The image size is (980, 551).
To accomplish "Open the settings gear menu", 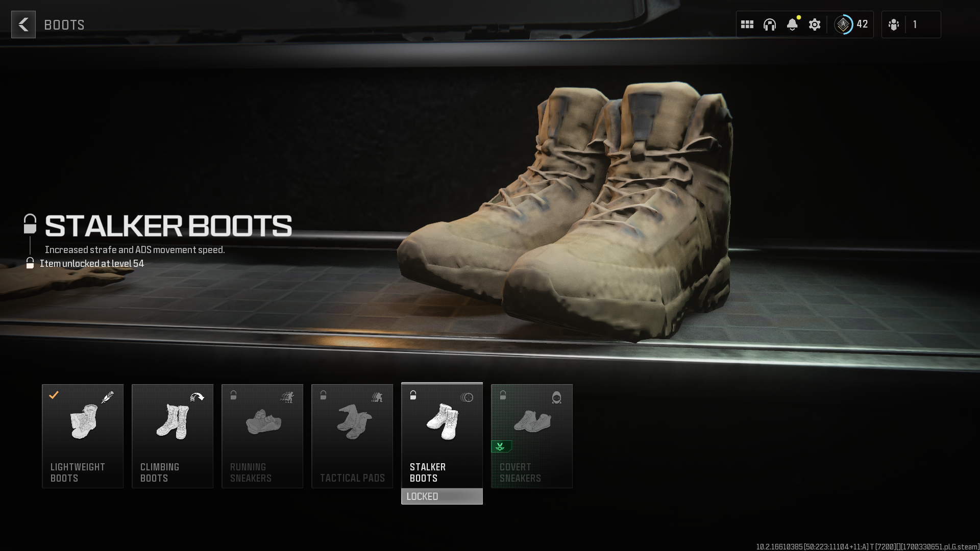I will click(815, 24).
